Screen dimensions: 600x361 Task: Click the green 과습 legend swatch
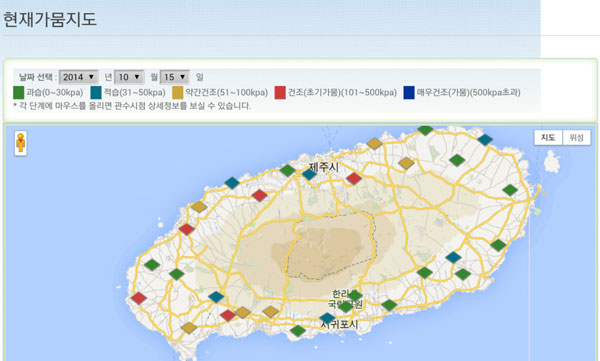pos(18,92)
